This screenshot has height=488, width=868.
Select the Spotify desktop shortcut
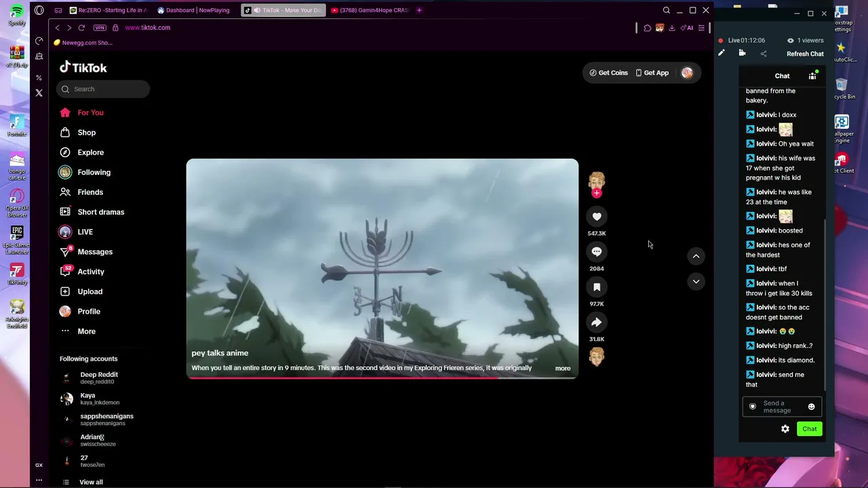coord(17,15)
